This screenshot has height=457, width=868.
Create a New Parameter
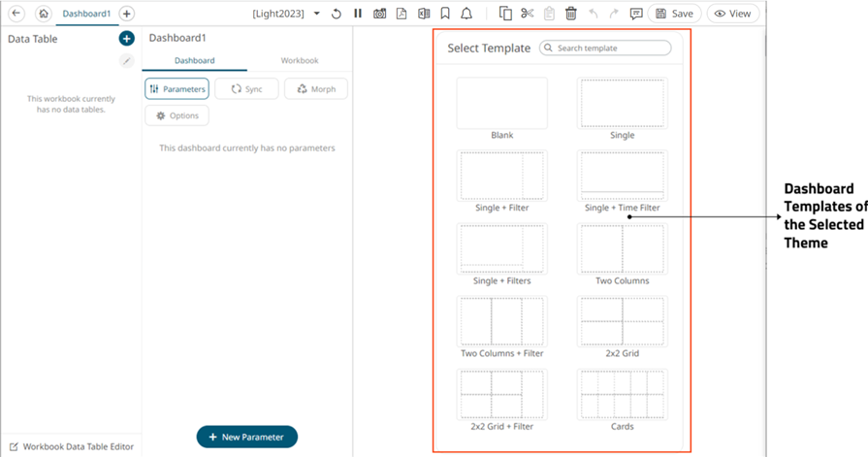[247, 437]
